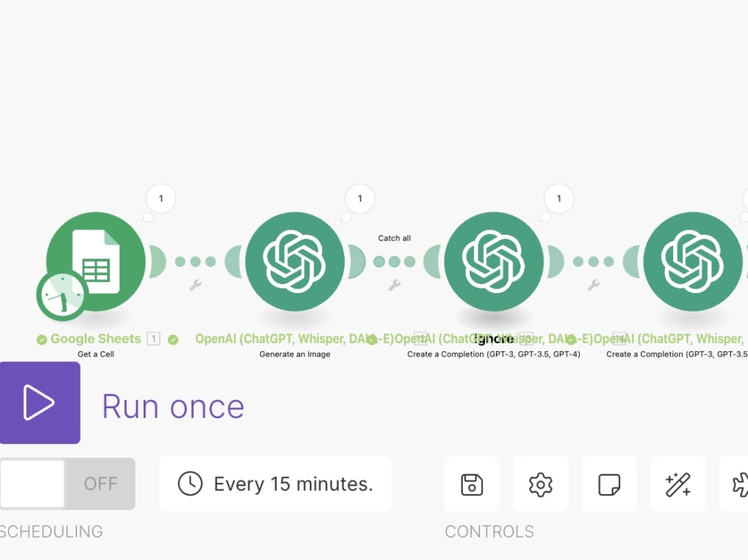Click the wrench under the Catch all route

click(x=394, y=286)
